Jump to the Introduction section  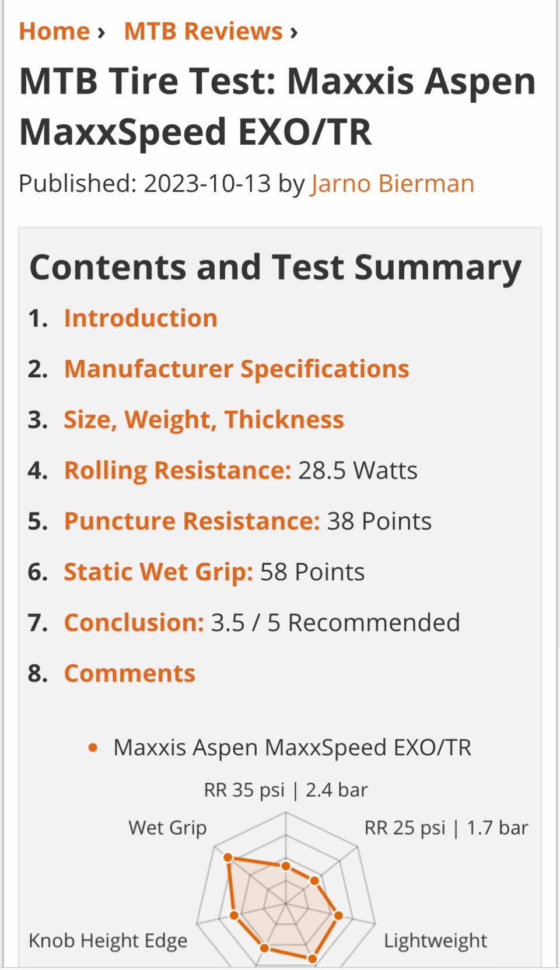coord(141,318)
